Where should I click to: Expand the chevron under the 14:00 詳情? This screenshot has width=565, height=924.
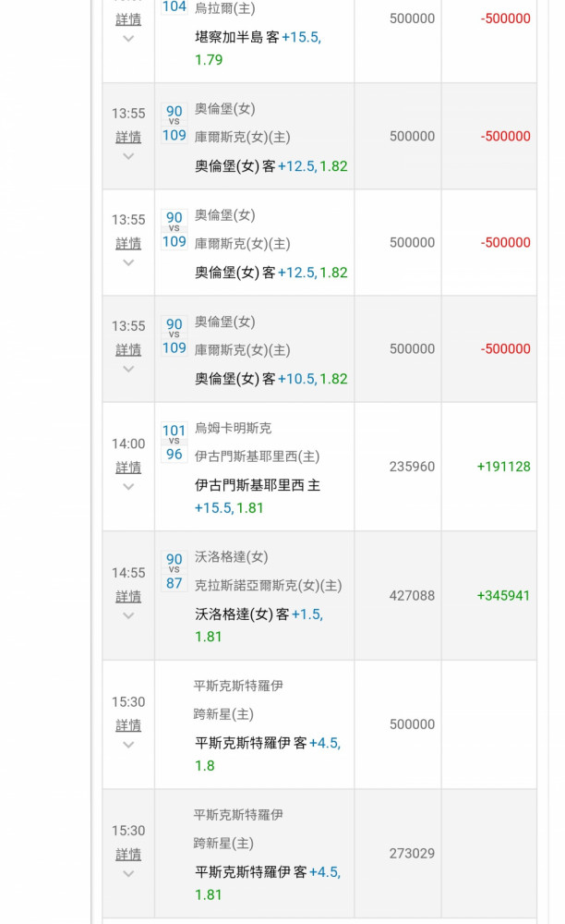coord(128,487)
